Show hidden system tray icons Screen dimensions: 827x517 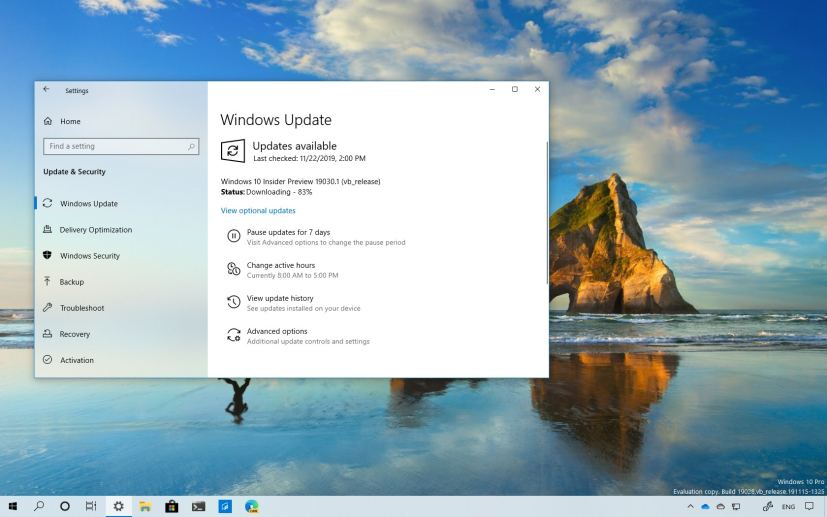(690, 506)
